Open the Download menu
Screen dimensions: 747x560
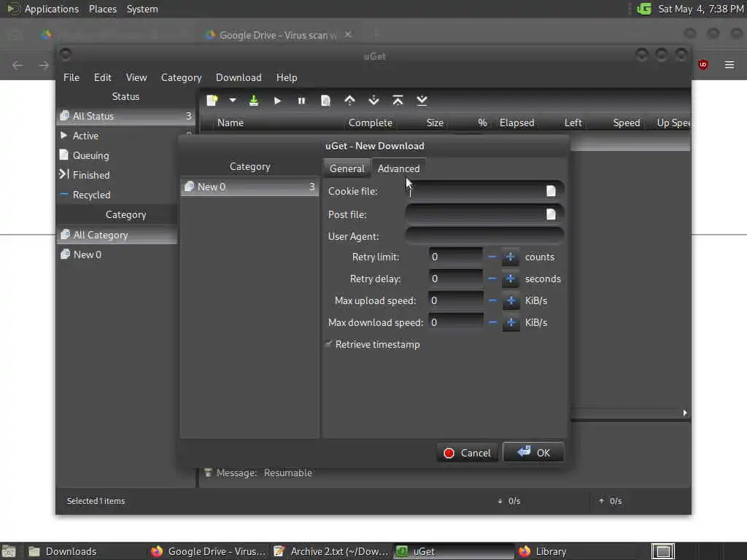pyautogui.click(x=239, y=77)
